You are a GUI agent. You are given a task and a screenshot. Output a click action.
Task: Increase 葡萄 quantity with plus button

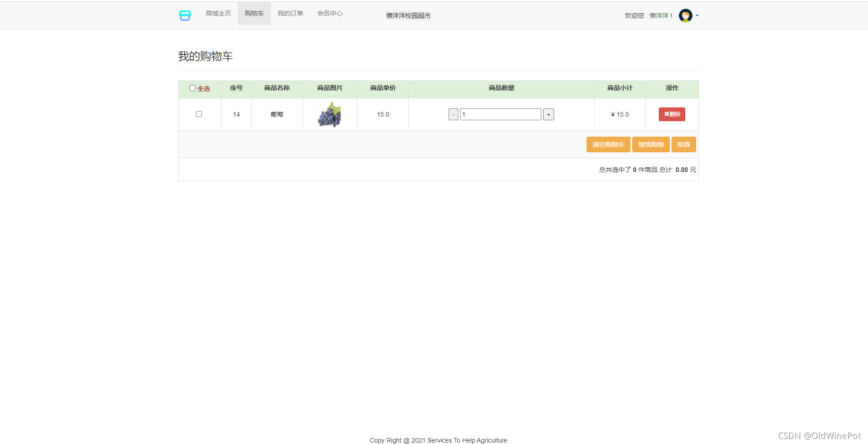[549, 114]
